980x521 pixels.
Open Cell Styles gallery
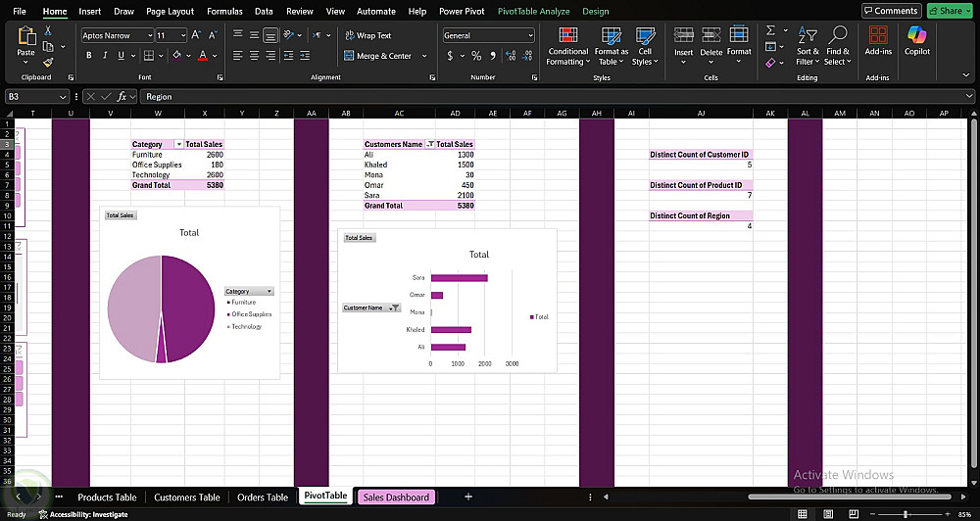pos(645,47)
